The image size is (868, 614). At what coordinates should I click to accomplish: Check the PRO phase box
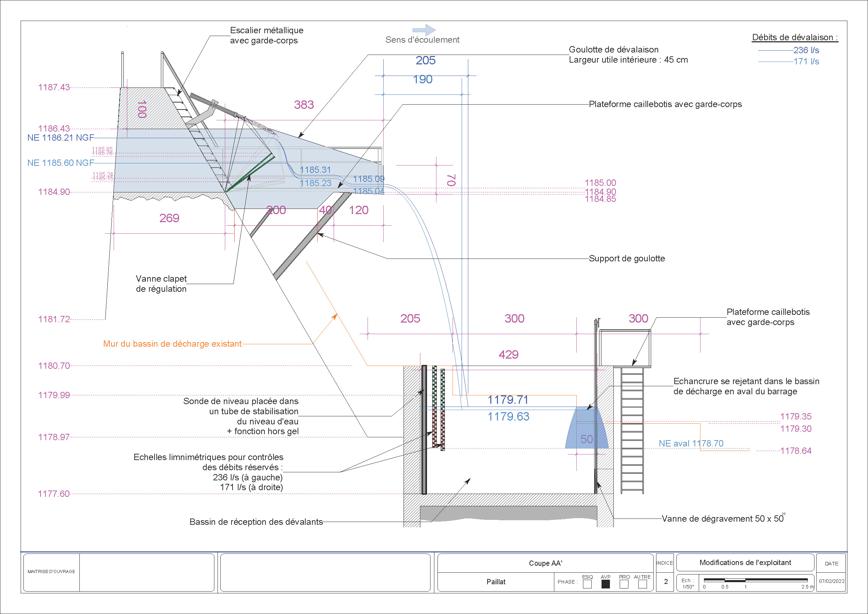[x=624, y=584]
